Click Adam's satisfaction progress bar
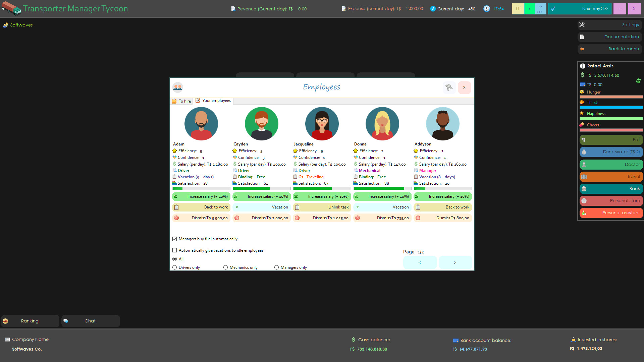The width and height of the screenshot is (644, 362). pos(201,188)
